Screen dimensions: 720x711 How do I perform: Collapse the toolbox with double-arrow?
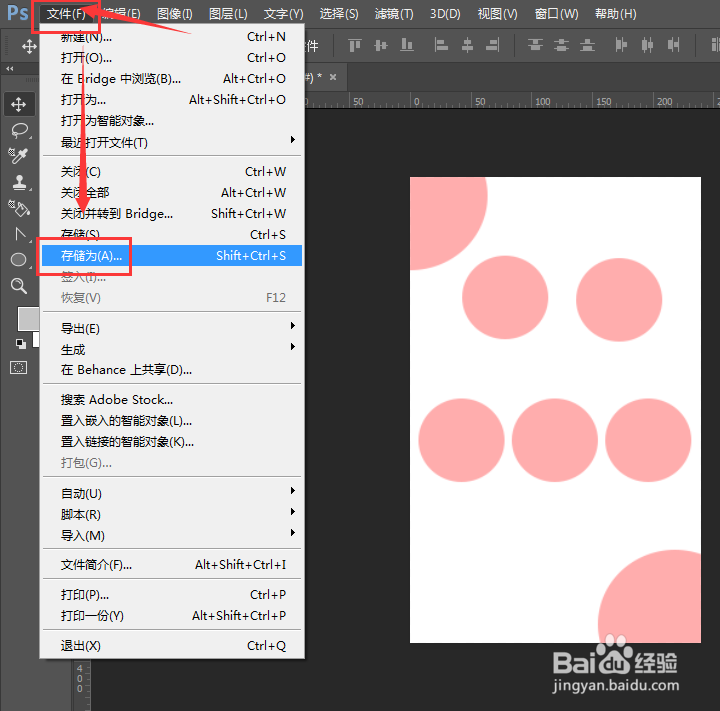coord(10,68)
